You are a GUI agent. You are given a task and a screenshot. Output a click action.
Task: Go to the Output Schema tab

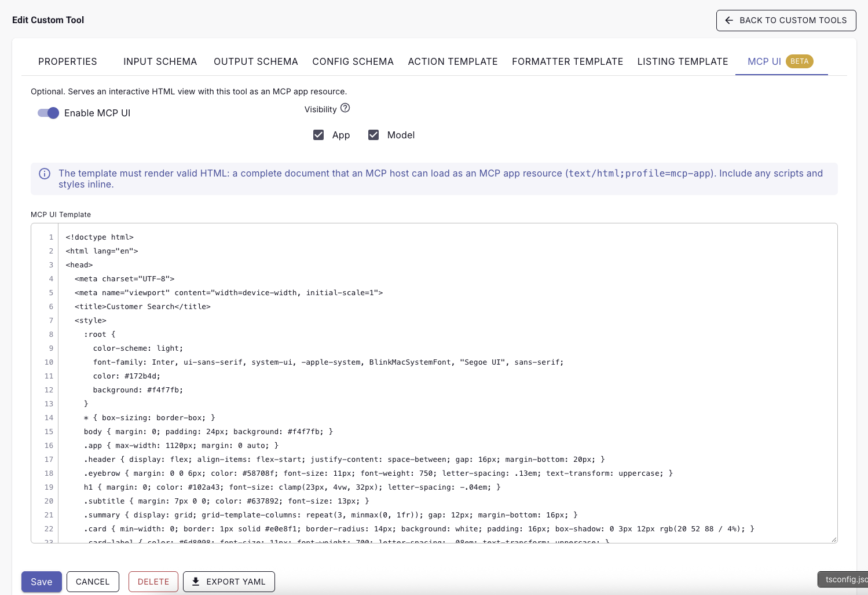(256, 61)
